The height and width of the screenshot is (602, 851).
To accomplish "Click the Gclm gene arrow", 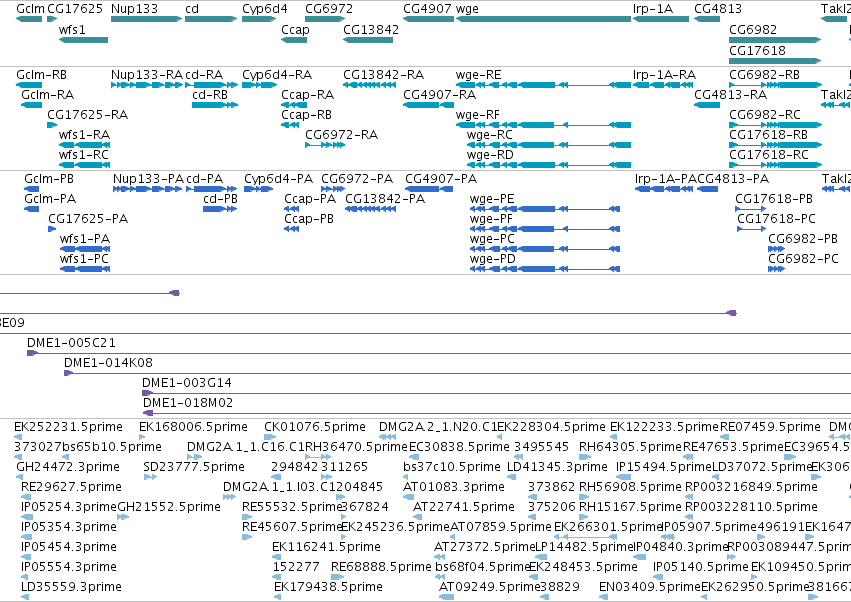I will [x=29, y=19].
